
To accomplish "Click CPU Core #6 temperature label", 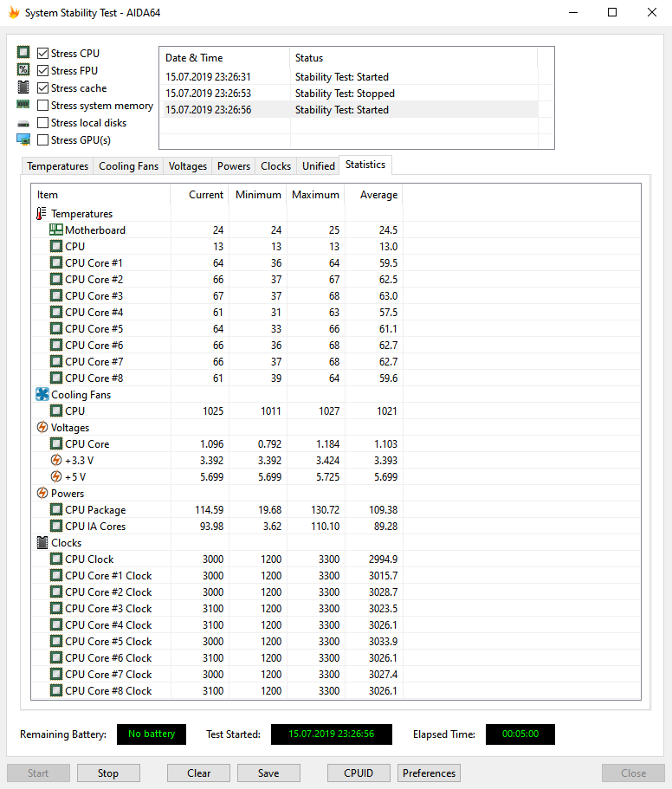I will pos(94,346).
